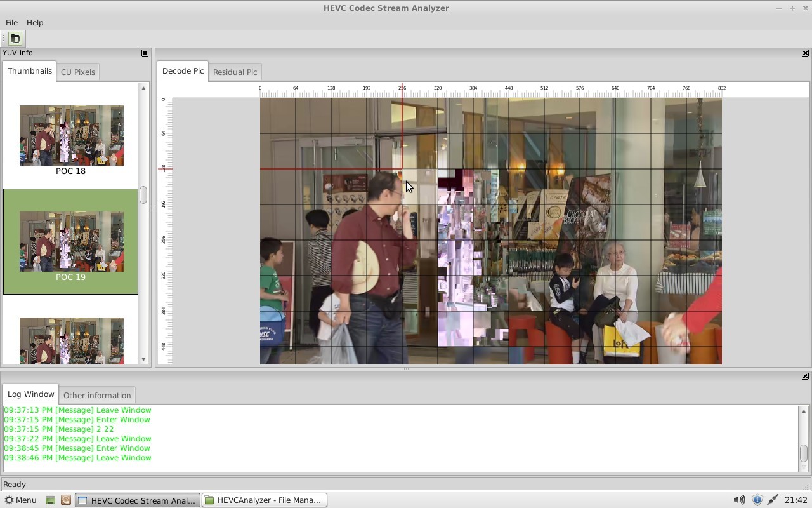The height and width of the screenshot is (508, 812).
Task: Click the 09:38:46 PM Leave Window log line
Action: (x=77, y=458)
